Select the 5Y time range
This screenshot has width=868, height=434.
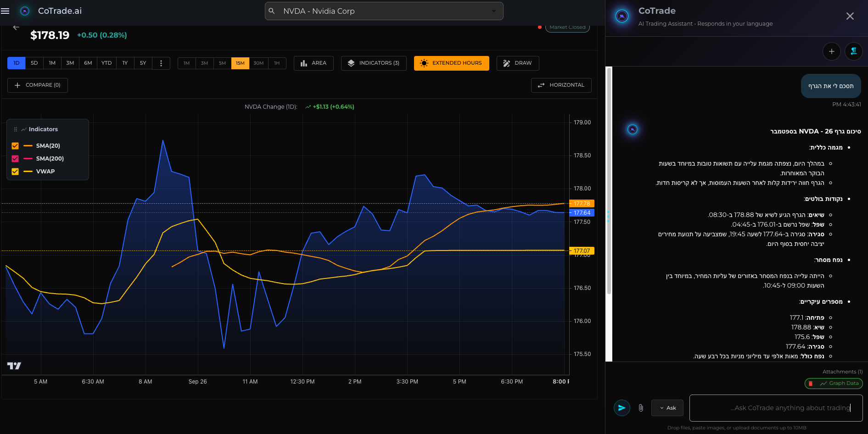point(143,63)
